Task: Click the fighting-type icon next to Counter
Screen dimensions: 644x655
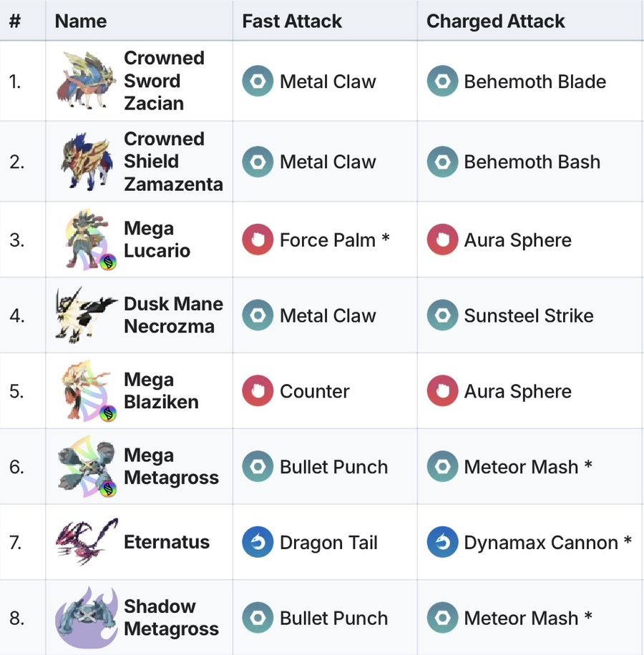Action: 258,392
